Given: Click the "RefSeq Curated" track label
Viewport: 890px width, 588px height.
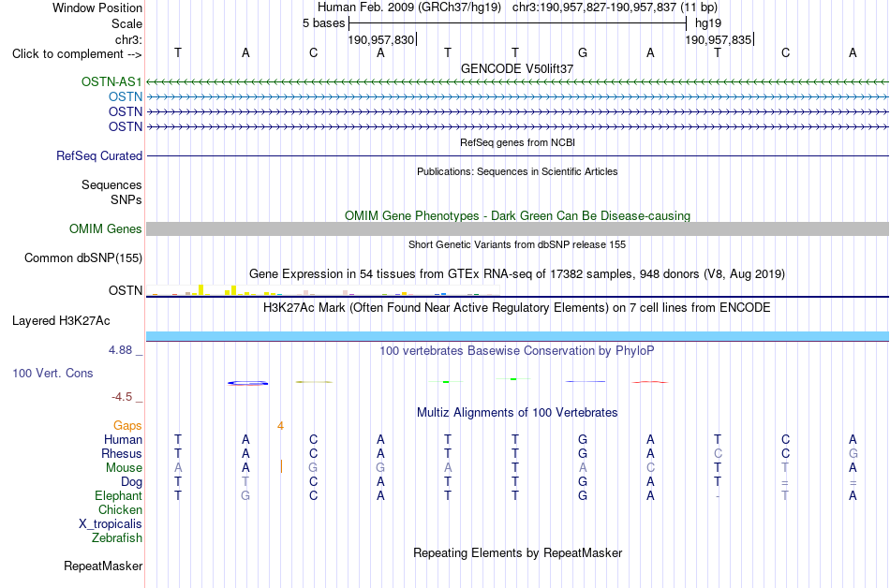Looking at the screenshot, I should [x=98, y=156].
